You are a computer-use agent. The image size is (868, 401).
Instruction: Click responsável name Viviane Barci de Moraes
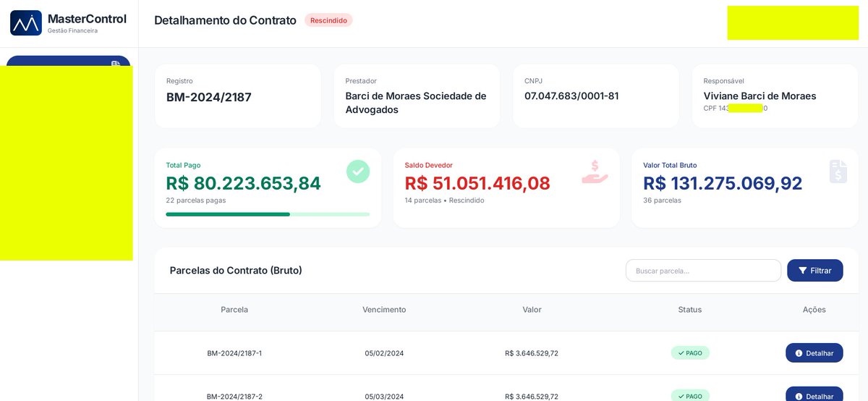759,96
